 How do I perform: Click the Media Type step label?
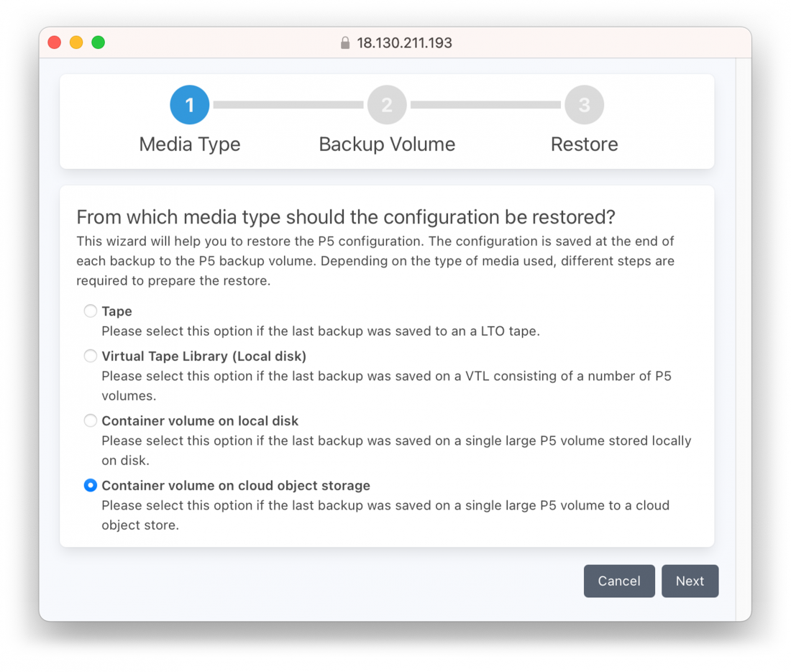(190, 144)
